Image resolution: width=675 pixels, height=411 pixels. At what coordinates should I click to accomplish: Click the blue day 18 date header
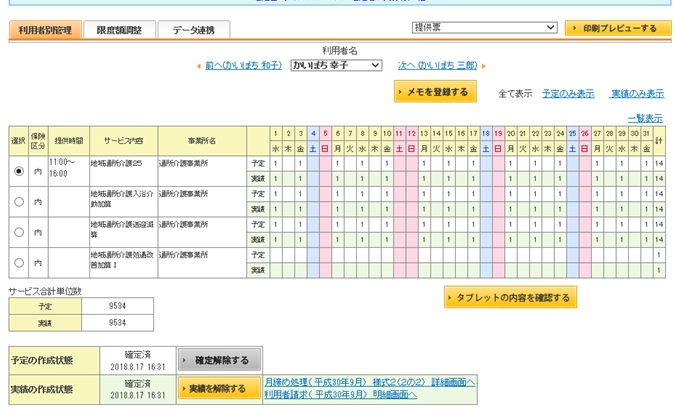click(x=486, y=133)
